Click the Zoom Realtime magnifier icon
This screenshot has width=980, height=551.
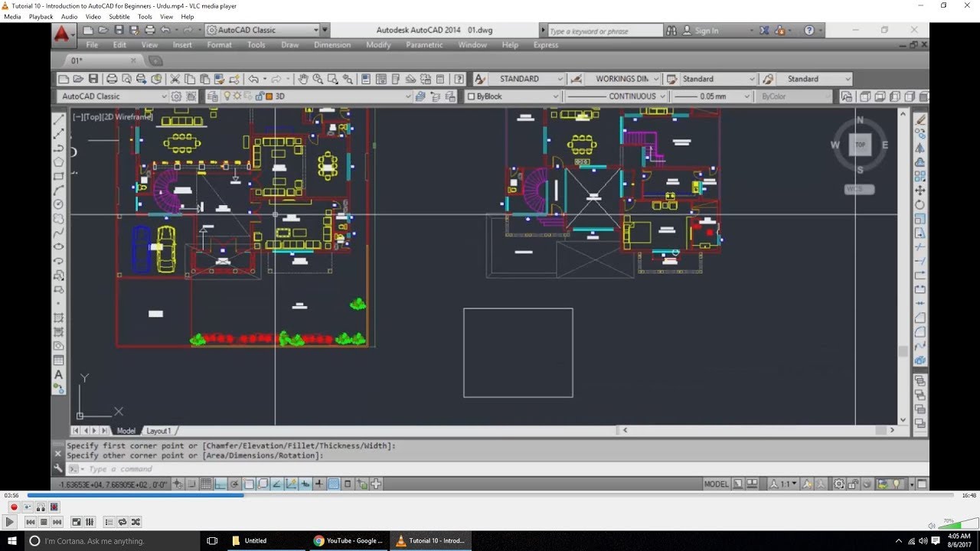pos(318,79)
